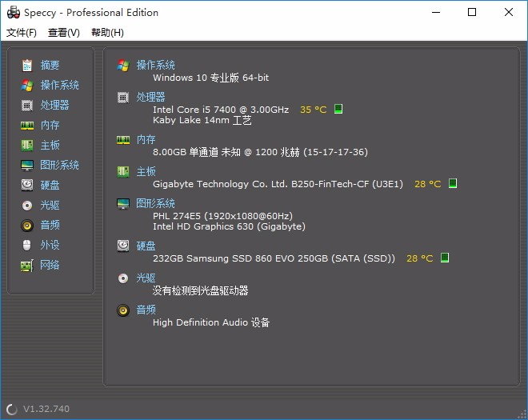The width and height of the screenshot is (528, 420).
Task: Show the 内存 sidebar section
Action: [x=50, y=126]
